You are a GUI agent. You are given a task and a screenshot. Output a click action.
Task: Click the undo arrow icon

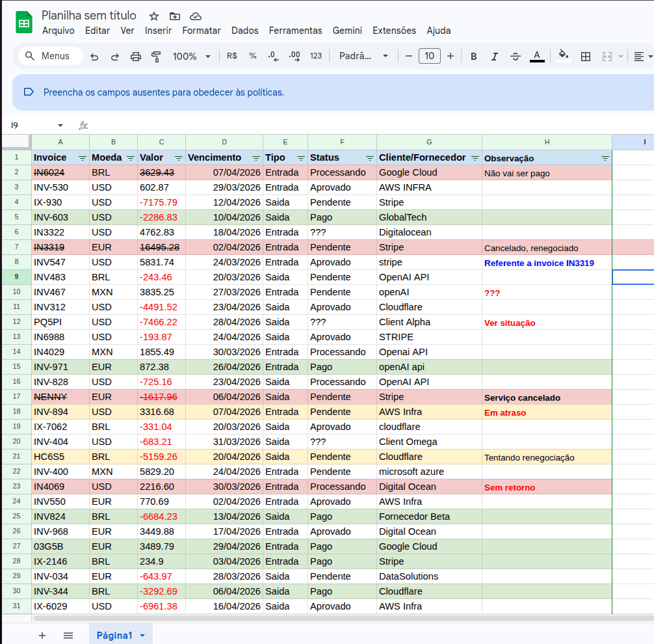pyautogui.click(x=94, y=57)
